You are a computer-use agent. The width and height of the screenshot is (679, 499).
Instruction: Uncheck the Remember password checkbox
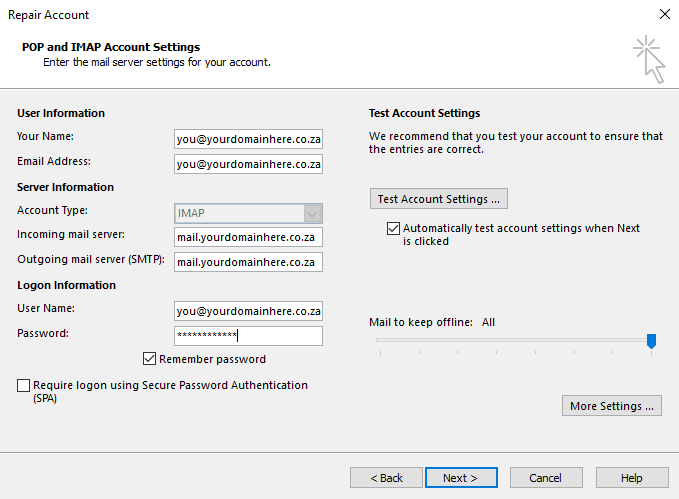[150, 359]
